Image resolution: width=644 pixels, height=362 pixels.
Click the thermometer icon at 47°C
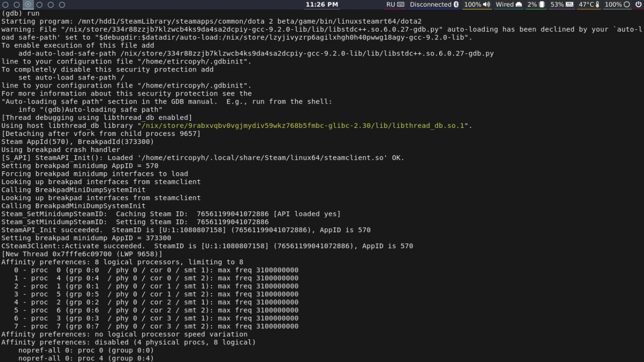pos(597,5)
